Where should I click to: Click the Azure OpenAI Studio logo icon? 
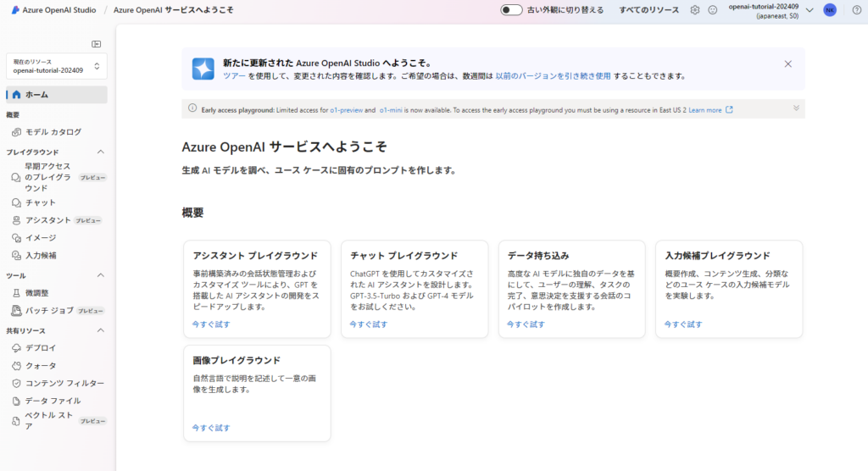tap(15, 10)
